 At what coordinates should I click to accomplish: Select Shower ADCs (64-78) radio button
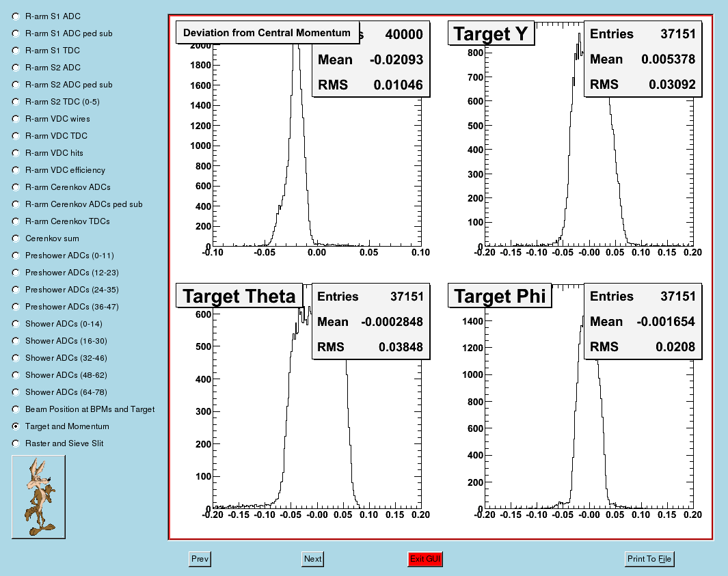click(x=16, y=392)
